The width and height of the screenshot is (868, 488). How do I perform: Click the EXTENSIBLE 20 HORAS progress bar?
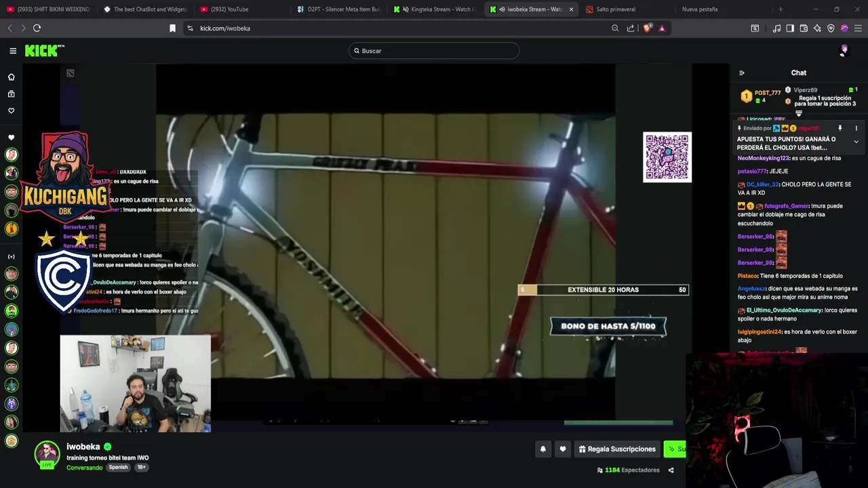click(x=604, y=290)
